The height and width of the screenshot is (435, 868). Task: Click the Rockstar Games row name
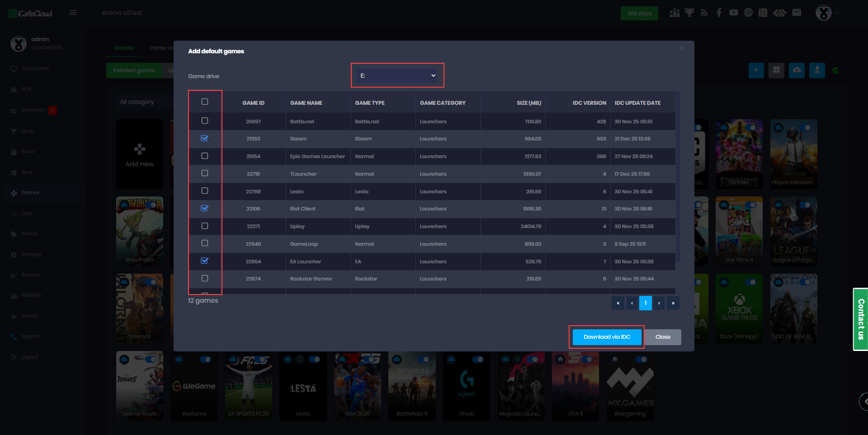tap(311, 279)
